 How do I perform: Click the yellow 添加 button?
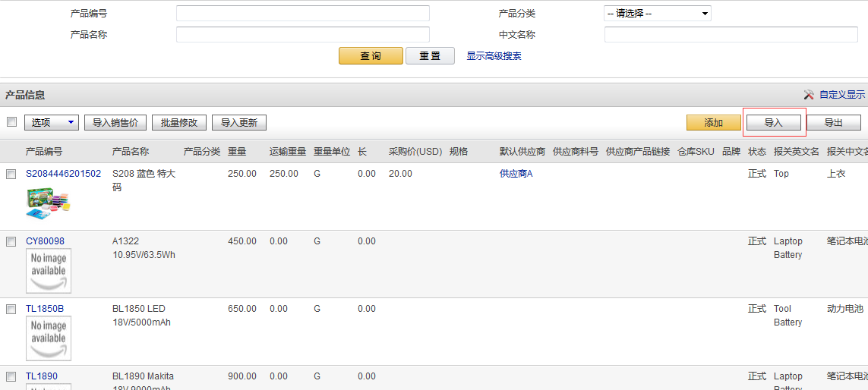714,123
